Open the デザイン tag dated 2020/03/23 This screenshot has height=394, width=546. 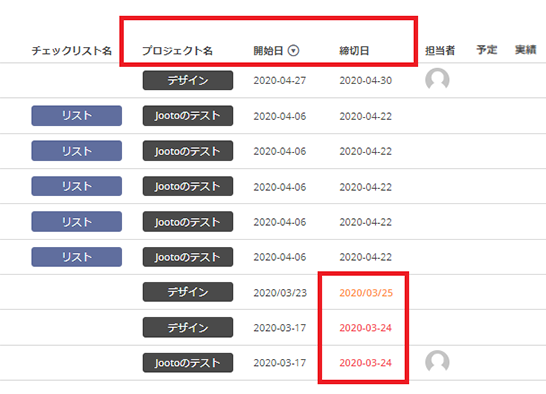coord(188,292)
